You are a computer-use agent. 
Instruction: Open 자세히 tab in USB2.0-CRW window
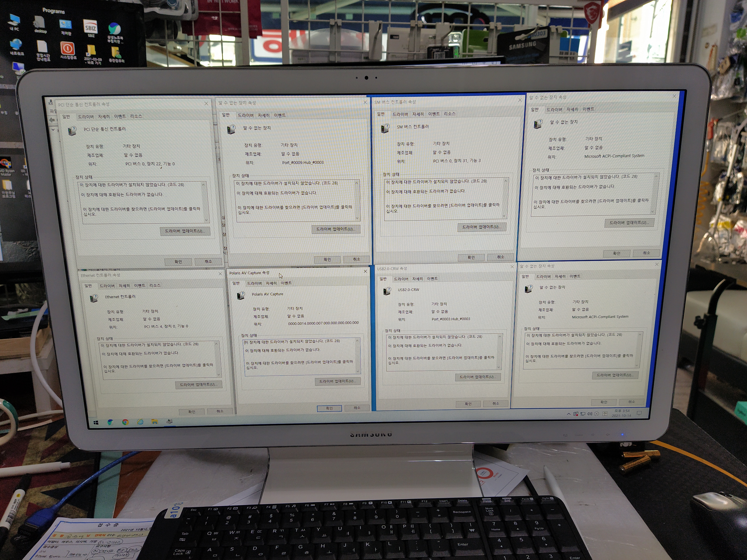click(417, 279)
